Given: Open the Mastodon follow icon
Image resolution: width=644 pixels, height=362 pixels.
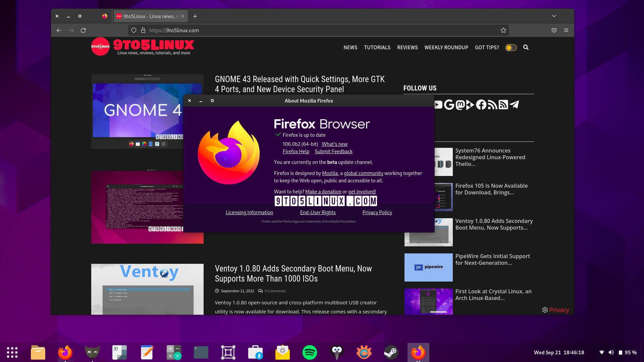Looking at the screenshot, I should 460,105.
